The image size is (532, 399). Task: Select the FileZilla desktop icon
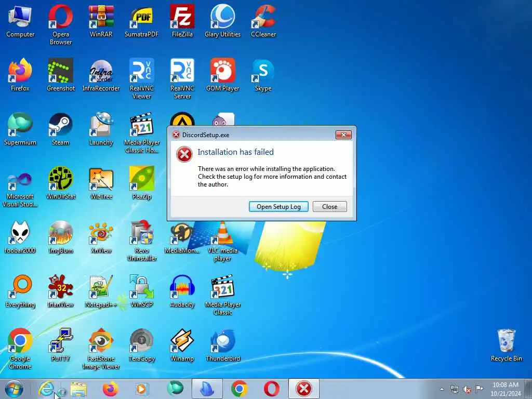click(x=182, y=21)
